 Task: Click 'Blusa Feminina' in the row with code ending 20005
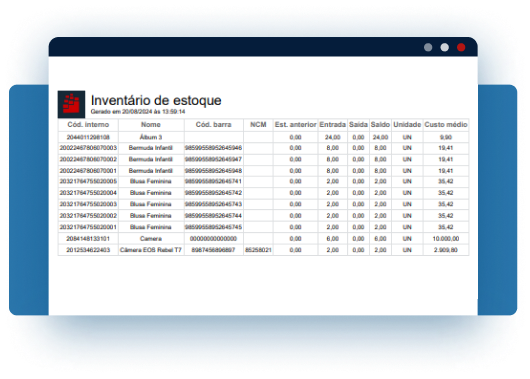[151, 181]
